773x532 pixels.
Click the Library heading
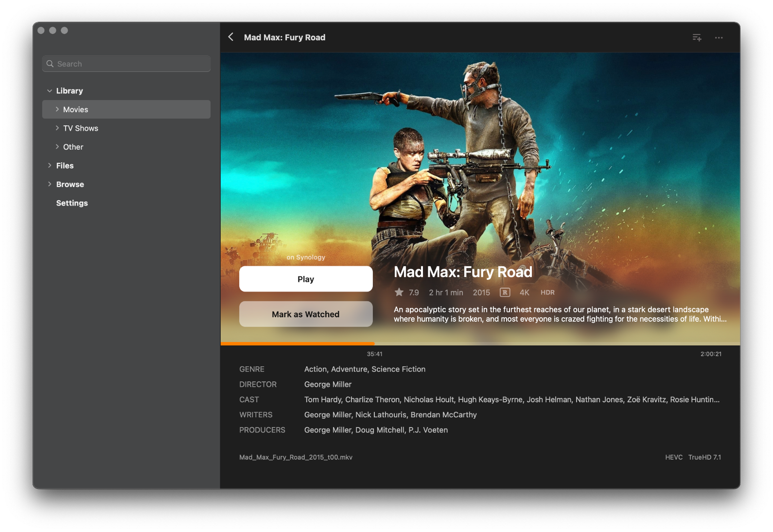[70, 91]
